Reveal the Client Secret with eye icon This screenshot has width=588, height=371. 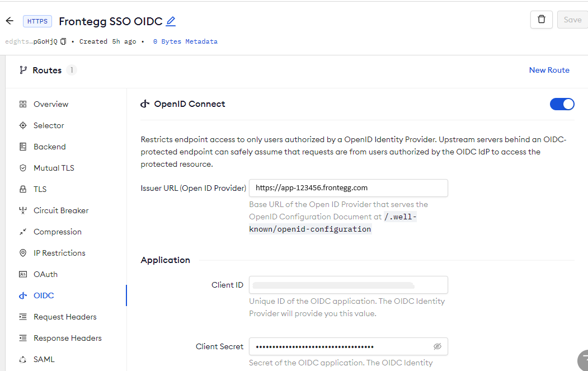click(x=438, y=346)
